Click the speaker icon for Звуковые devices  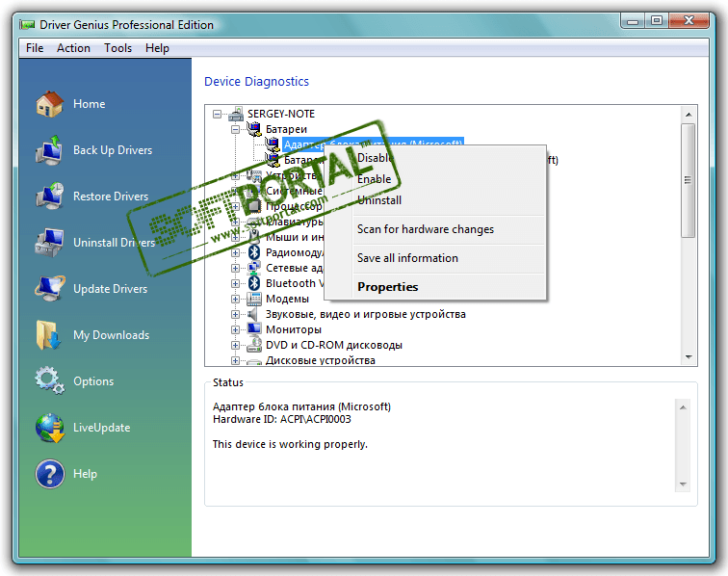point(253,314)
